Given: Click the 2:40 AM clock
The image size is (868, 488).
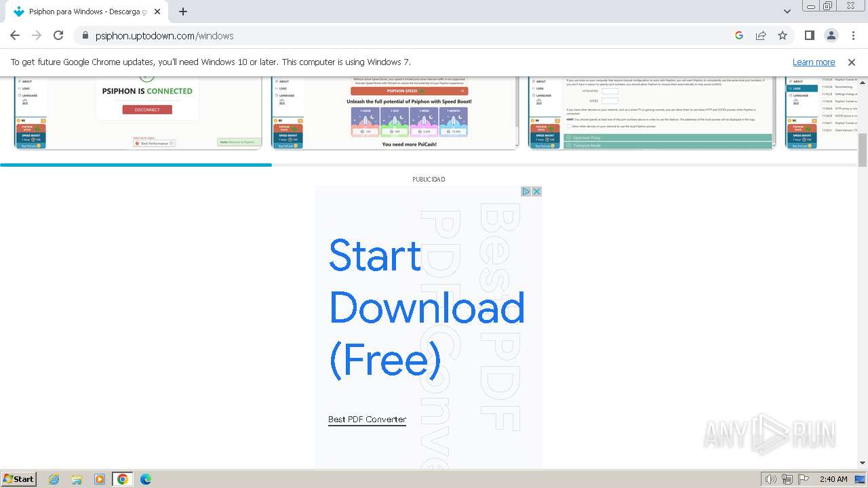Looking at the screenshot, I should (x=833, y=479).
